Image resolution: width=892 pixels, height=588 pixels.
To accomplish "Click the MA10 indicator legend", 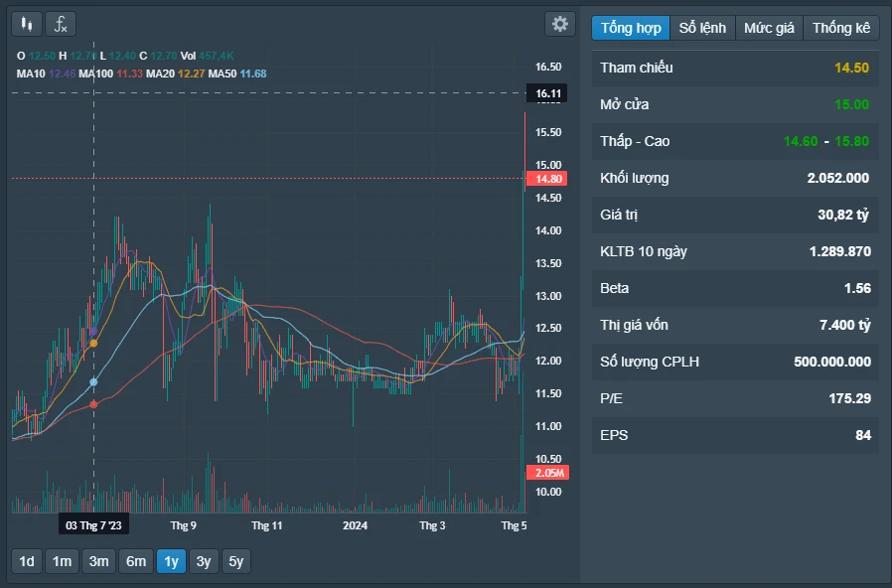I will click(x=46, y=73).
